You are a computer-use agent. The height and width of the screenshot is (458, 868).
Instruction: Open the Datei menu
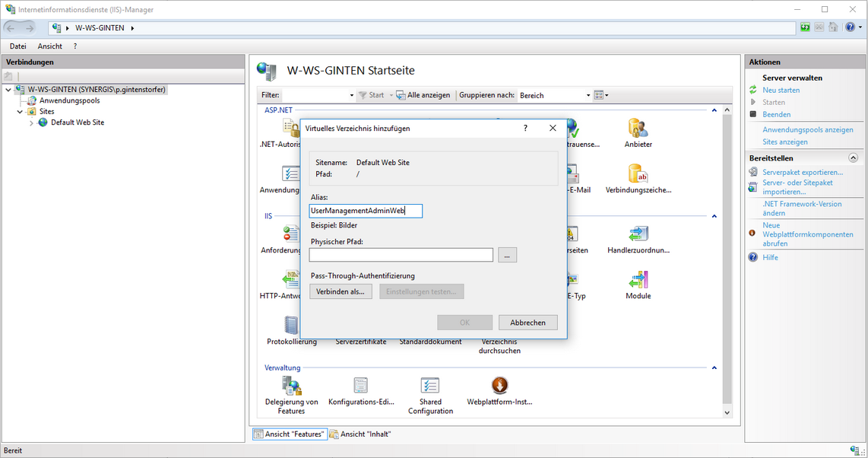pyautogui.click(x=17, y=46)
